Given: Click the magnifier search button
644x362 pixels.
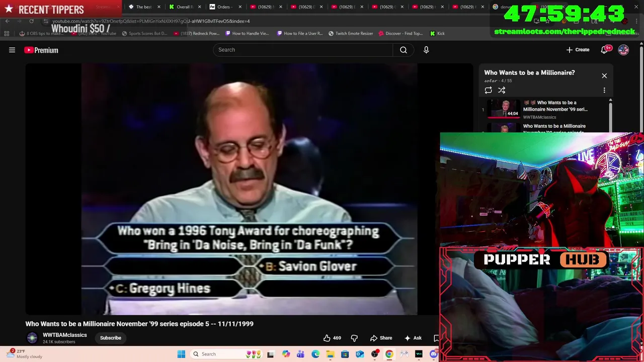Looking at the screenshot, I should click(x=404, y=50).
